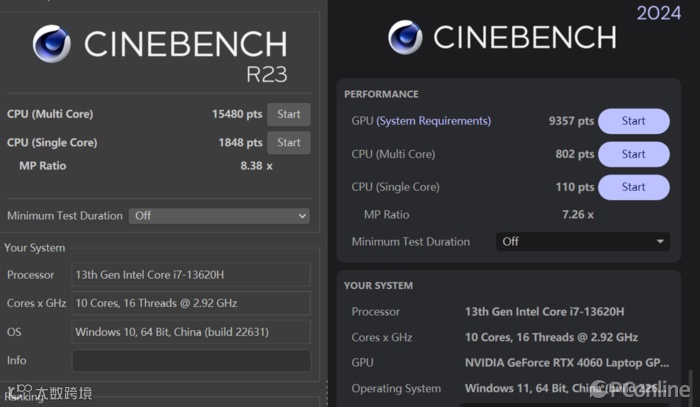Click the NVIDIA GeForce RTX 4060 GPU entry

point(567,362)
